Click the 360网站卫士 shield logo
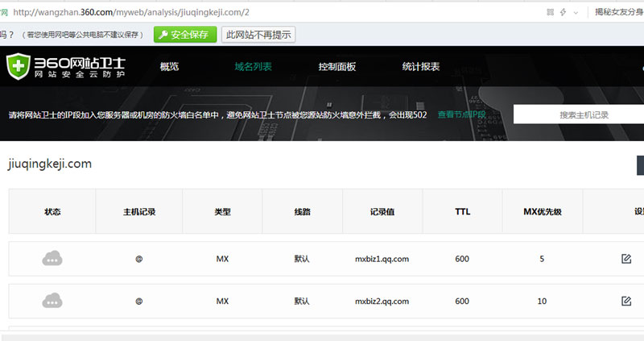Screen dimensions: 644x341 pyautogui.click(x=19, y=66)
